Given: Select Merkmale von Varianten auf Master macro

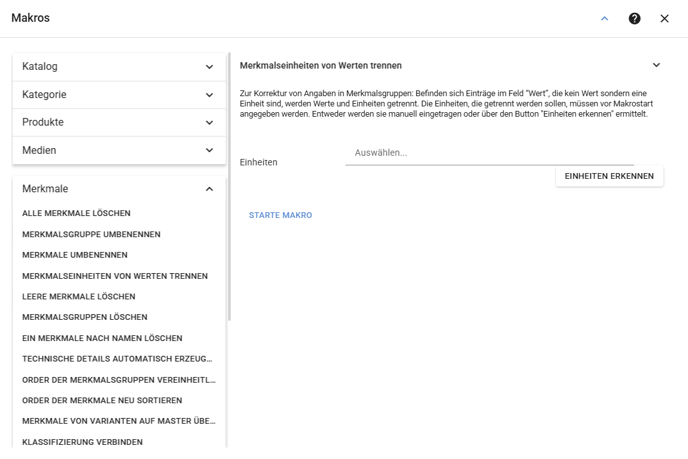Looking at the screenshot, I should point(119,421).
